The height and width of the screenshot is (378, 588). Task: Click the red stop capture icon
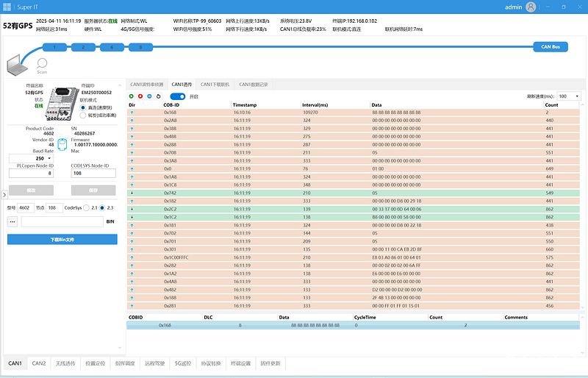(140, 96)
